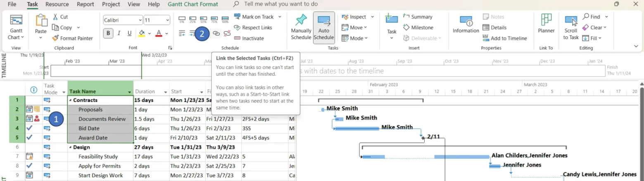Open task Information dialog
Viewport: 644px width, 181px height.
pyautogui.click(x=466, y=26)
